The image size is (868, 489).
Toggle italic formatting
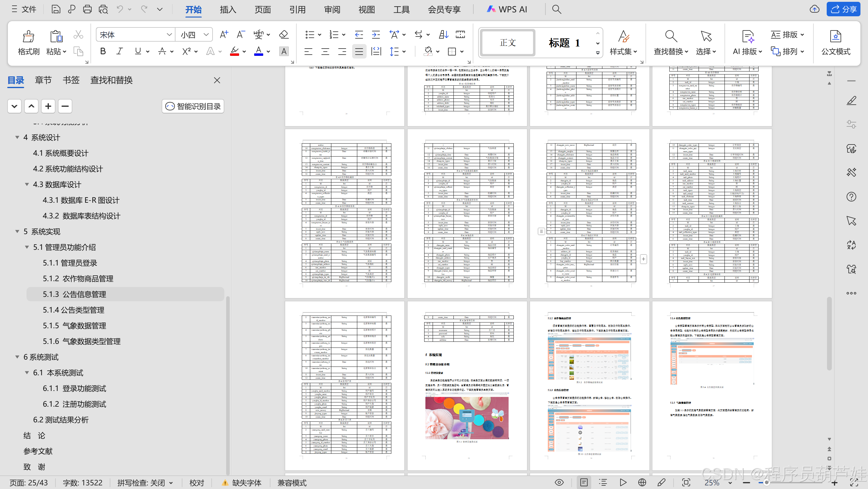coord(120,51)
